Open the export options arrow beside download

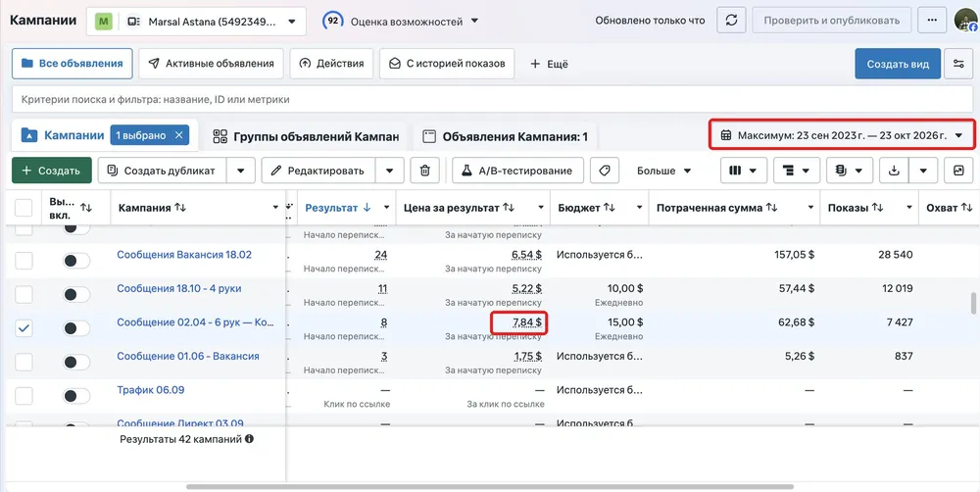click(x=924, y=170)
